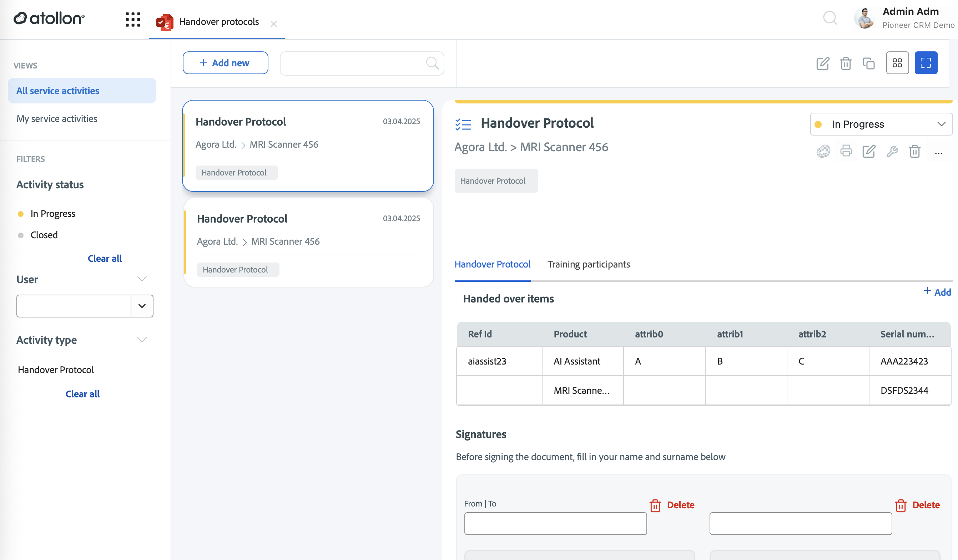958x560 pixels.
Task: Click the MRI Scanne... product cell
Action: (583, 391)
